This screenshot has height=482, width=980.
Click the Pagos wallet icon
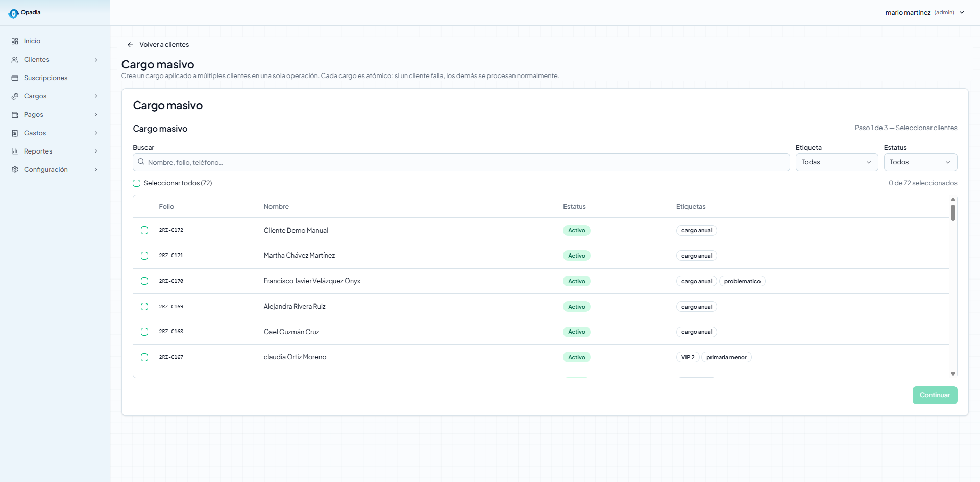(15, 115)
